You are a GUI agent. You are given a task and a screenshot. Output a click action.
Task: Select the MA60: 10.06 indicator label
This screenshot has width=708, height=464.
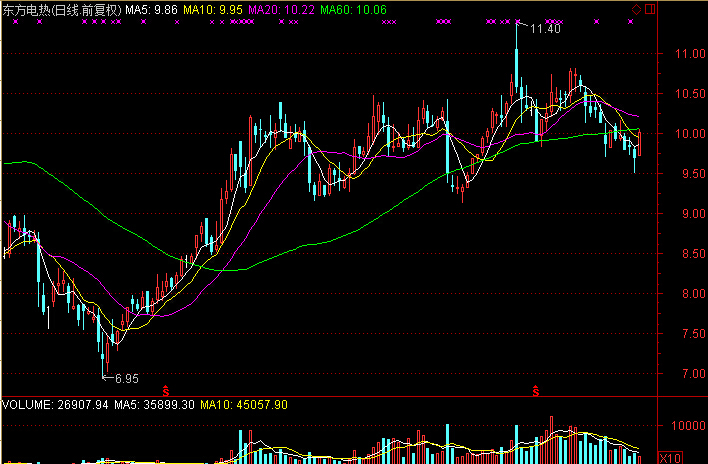(x=354, y=10)
